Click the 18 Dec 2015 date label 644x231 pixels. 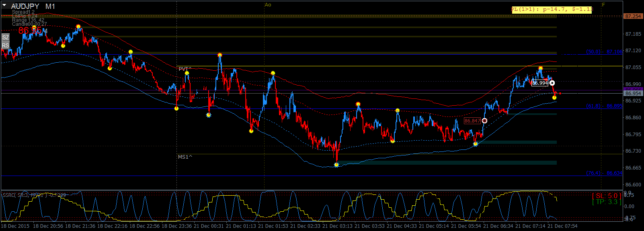(15, 226)
